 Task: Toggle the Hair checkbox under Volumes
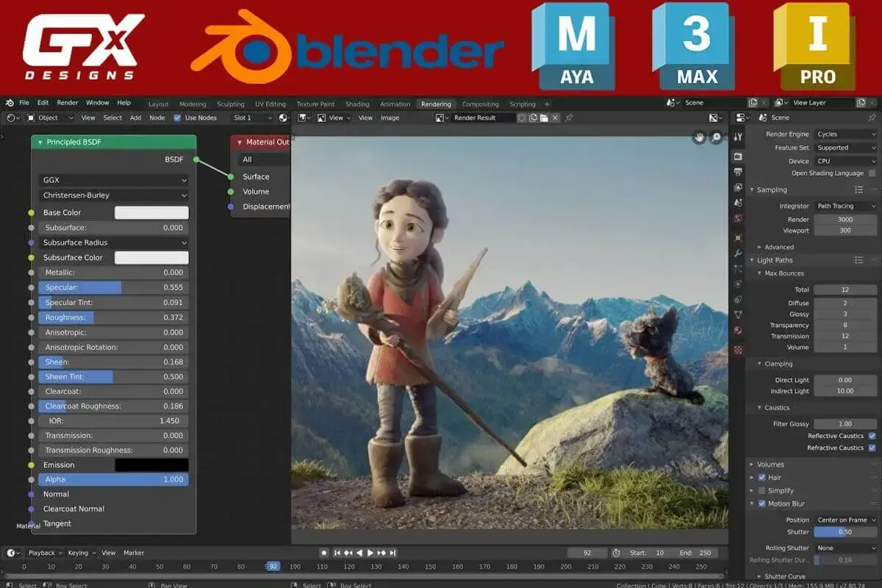[761, 477]
